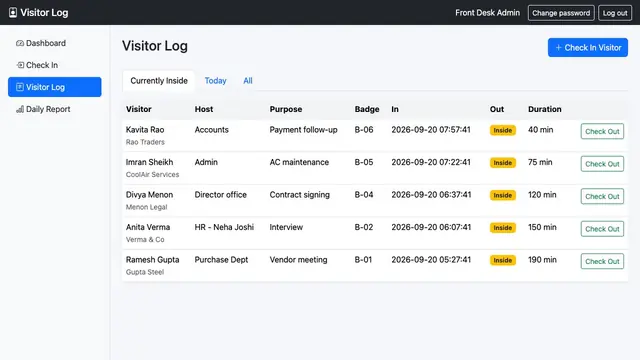Click the name Kavita Rao
The height and width of the screenshot is (360, 640).
tap(145, 130)
